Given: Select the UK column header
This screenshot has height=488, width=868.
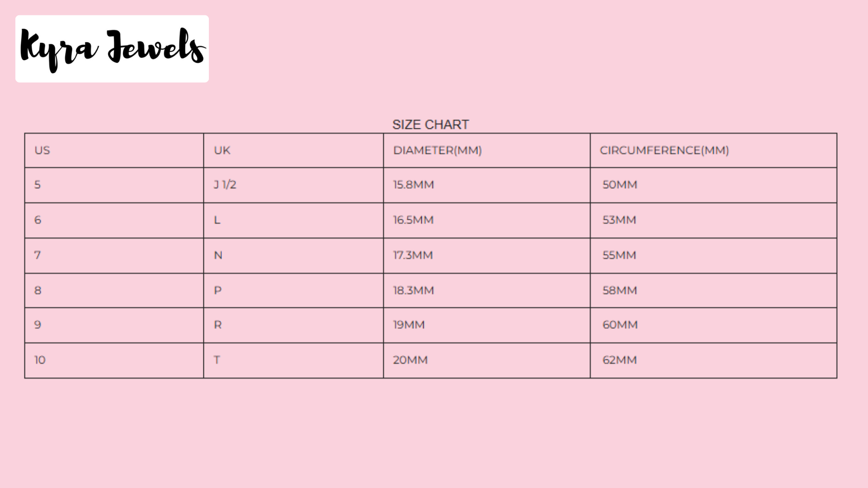Looking at the screenshot, I should (x=222, y=150).
